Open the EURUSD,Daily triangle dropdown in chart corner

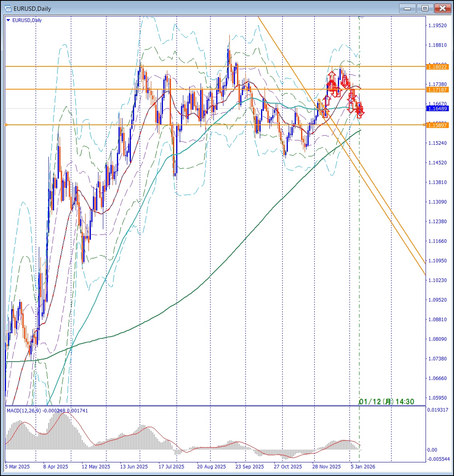point(8,20)
